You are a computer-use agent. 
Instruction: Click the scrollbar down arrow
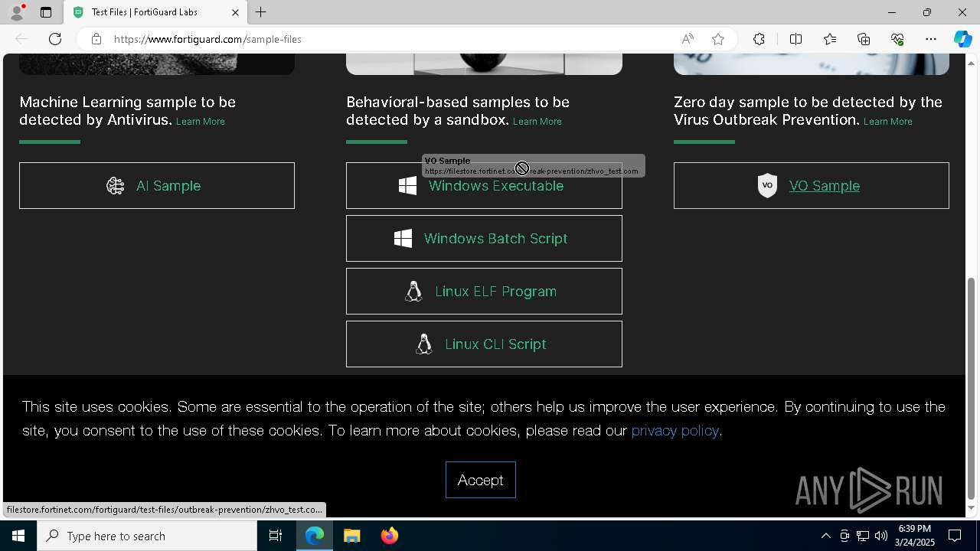(x=972, y=508)
